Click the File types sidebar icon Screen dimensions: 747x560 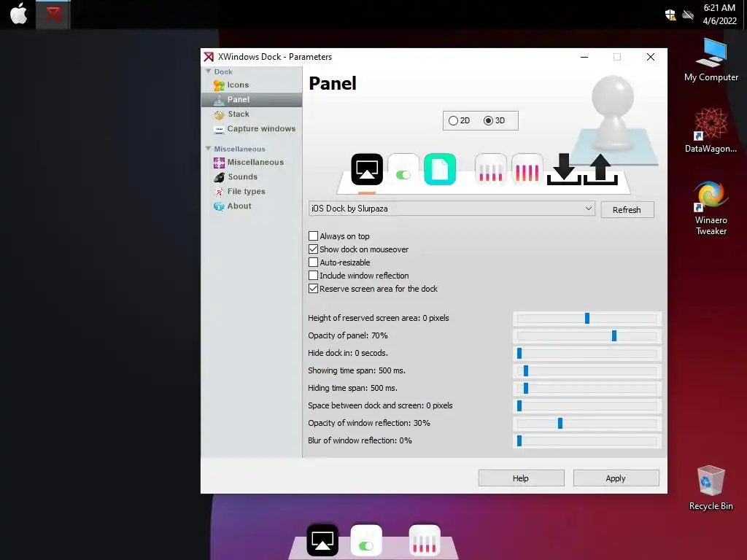pos(219,192)
